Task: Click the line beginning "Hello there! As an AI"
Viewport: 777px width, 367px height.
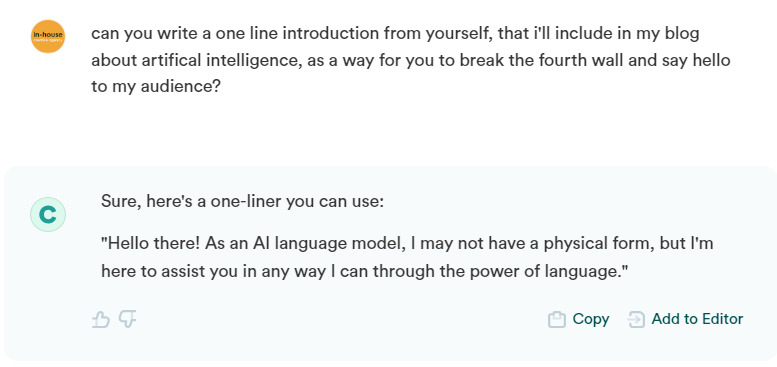Action: pyautogui.click(x=407, y=244)
